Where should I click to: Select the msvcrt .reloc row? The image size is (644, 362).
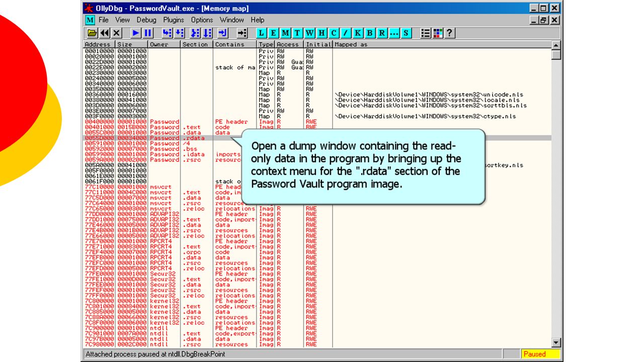(x=317, y=209)
